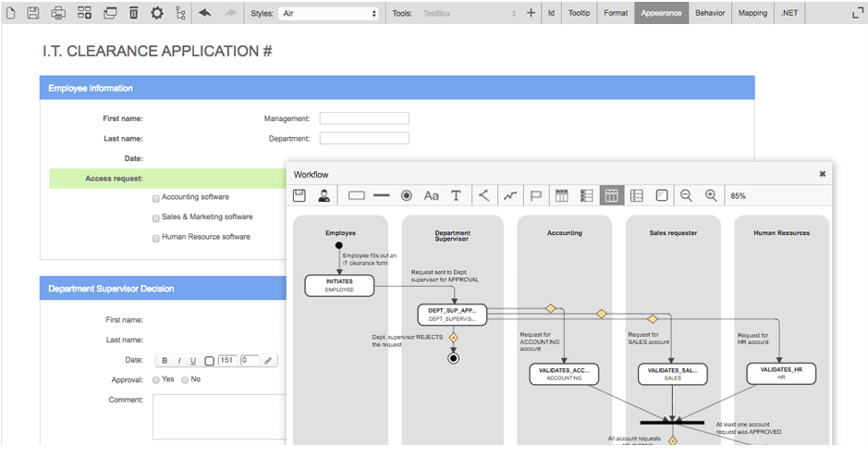This screenshot has height=458, width=868.
Task: Click the pencil edit icon in Date toolbar
Action: click(268, 361)
